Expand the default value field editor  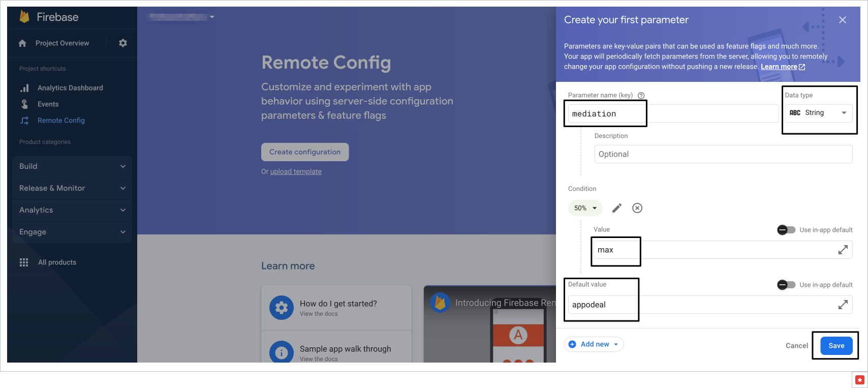pos(843,305)
